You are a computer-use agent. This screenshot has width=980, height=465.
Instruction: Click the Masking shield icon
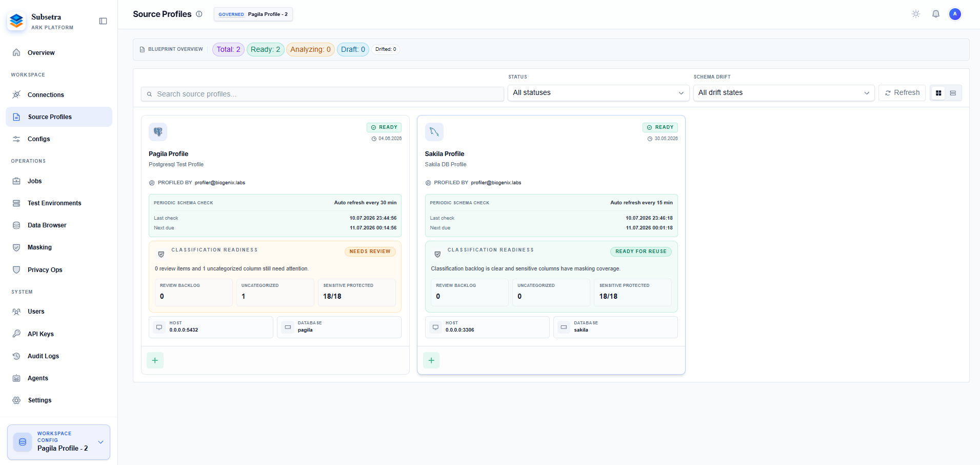click(16, 247)
